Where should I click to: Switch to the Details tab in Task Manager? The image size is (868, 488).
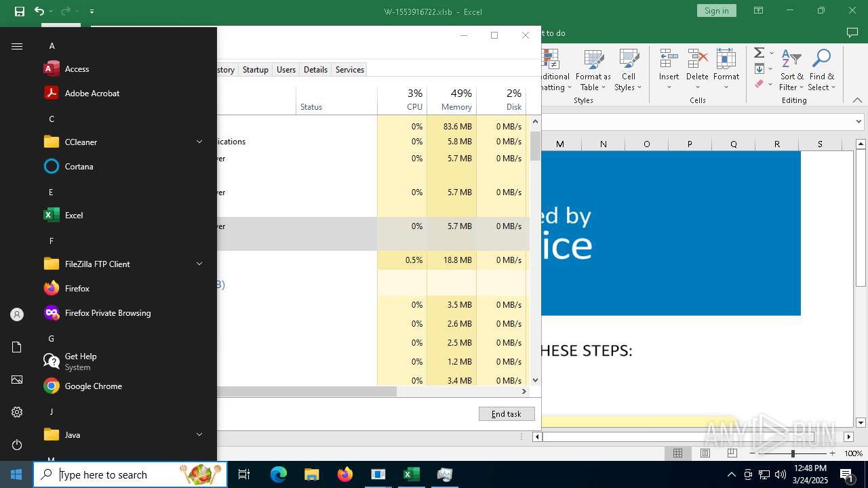[315, 70]
